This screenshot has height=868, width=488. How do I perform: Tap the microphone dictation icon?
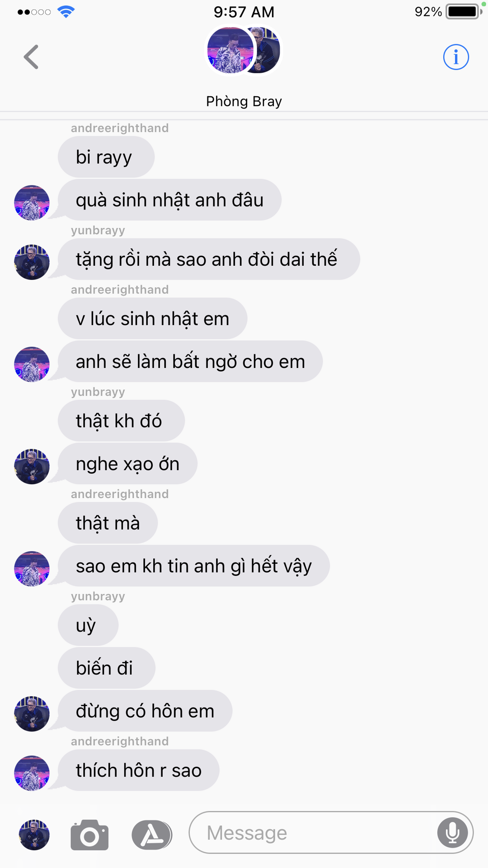point(452,832)
